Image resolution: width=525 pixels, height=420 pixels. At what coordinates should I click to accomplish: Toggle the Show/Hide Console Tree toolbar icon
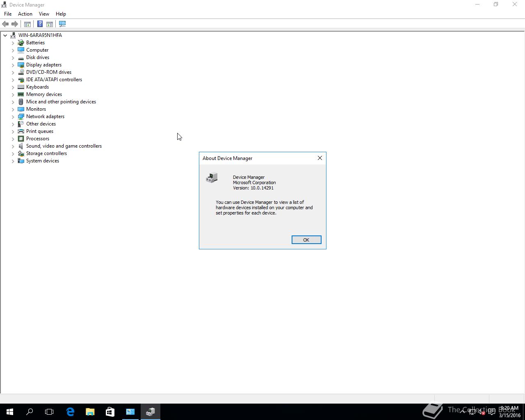tap(27, 24)
